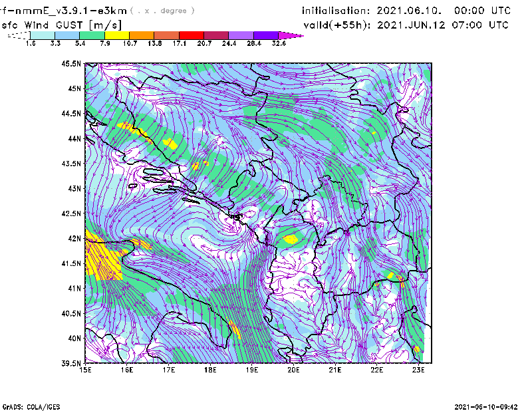Click the '16E' longitude label
This screenshot has height=411, width=532.
pos(127,370)
